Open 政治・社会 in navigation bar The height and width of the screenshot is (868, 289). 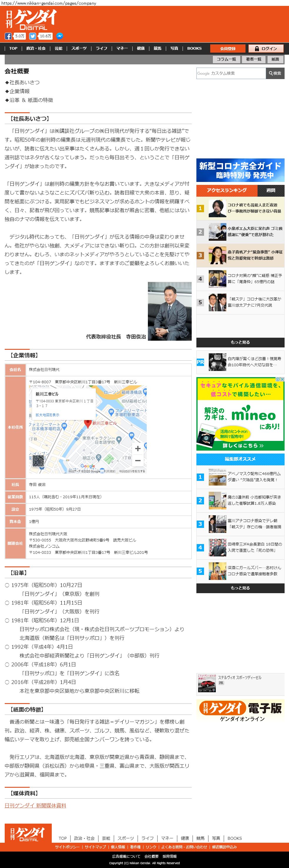pos(36,48)
